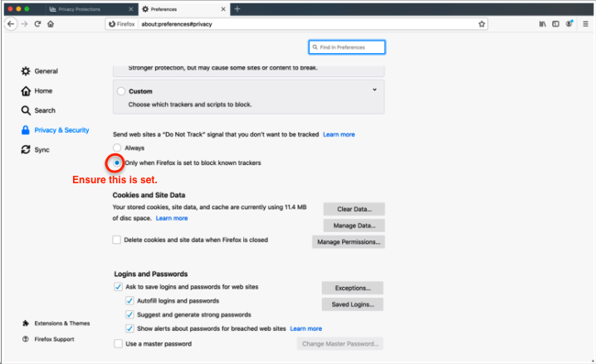Screen dimensions: 596x364
Task: Click the Clear Data... button
Action: click(354, 209)
